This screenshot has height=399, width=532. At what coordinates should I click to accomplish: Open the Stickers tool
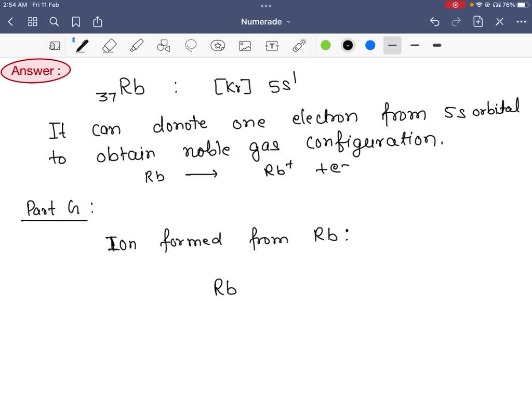218,46
